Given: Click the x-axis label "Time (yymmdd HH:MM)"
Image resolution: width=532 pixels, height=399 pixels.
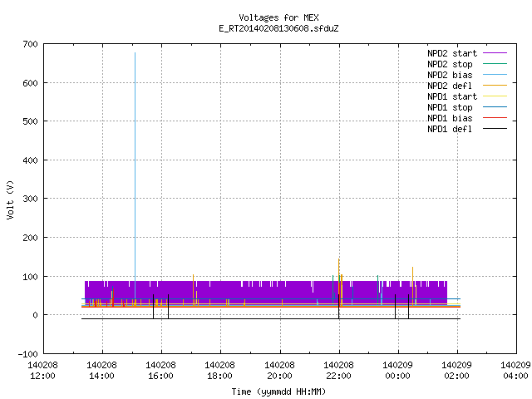Looking at the screenshot, I should 278,392.
